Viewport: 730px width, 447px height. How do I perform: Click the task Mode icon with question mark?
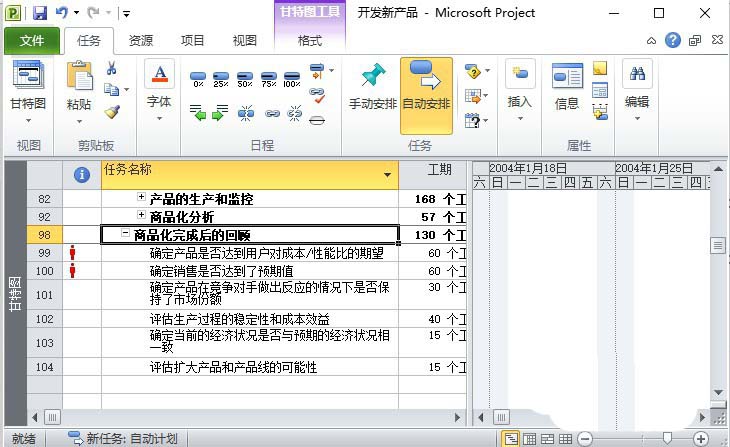[x=472, y=121]
